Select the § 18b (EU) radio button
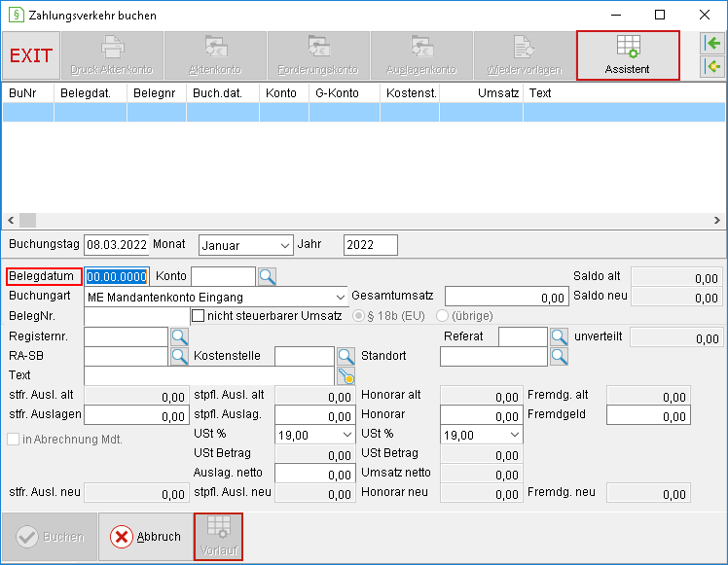The image size is (728, 565). (358, 316)
